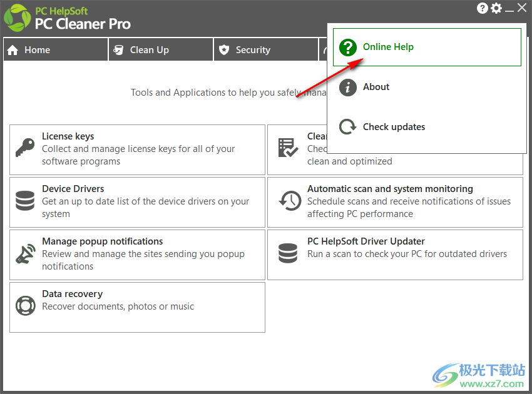The height and width of the screenshot is (394, 532).
Task: Switch to the Clean Up tab
Action: click(161, 49)
